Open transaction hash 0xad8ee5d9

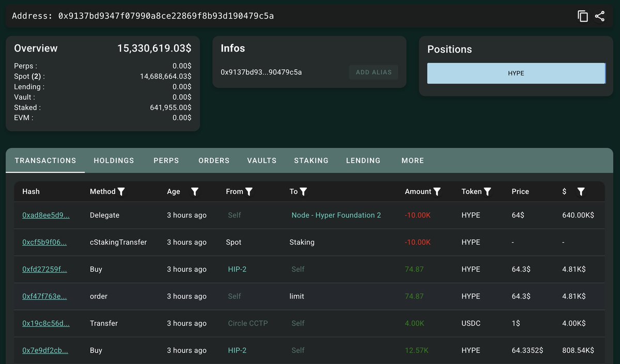(46, 215)
